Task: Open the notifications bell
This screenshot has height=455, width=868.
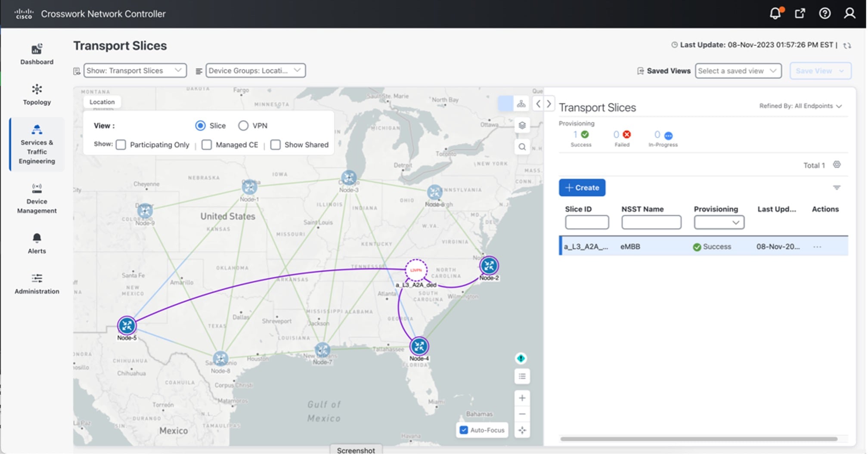Action: [x=775, y=13]
